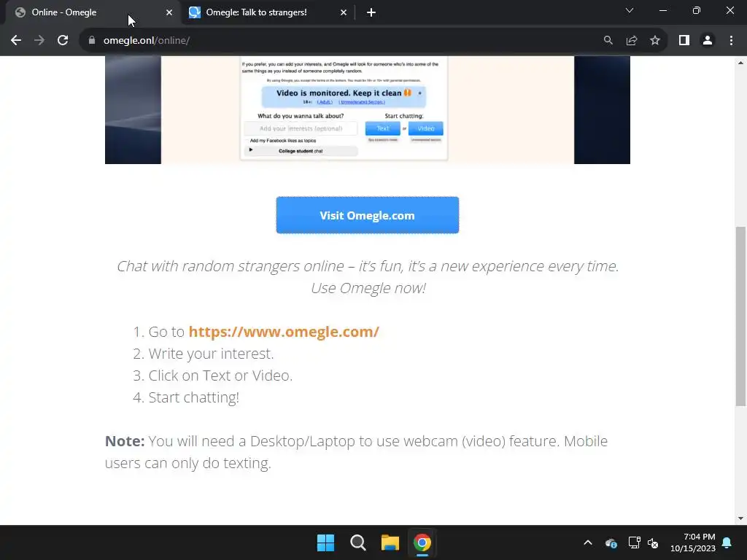Screen dimensions: 747x560
Task: Open the zoom magnifier in address bar
Action: (608, 41)
